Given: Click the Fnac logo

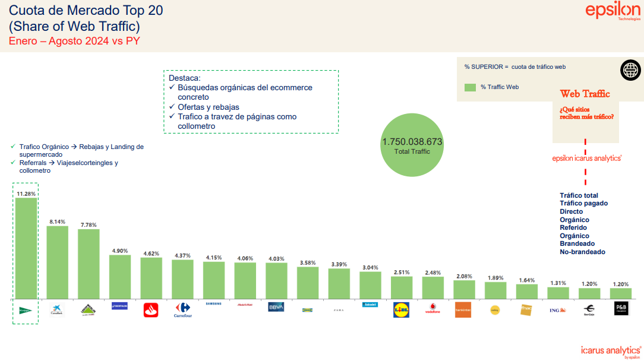Looking at the screenshot, I should pyautogui.click(x=526, y=310).
